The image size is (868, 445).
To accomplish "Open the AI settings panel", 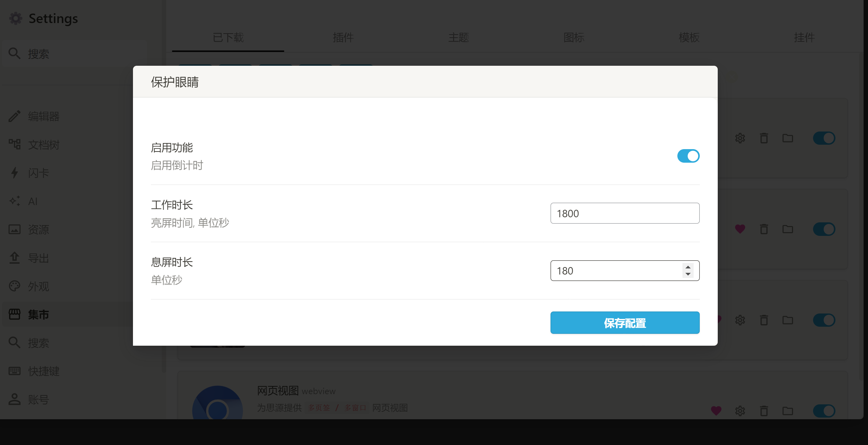I will tap(33, 201).
